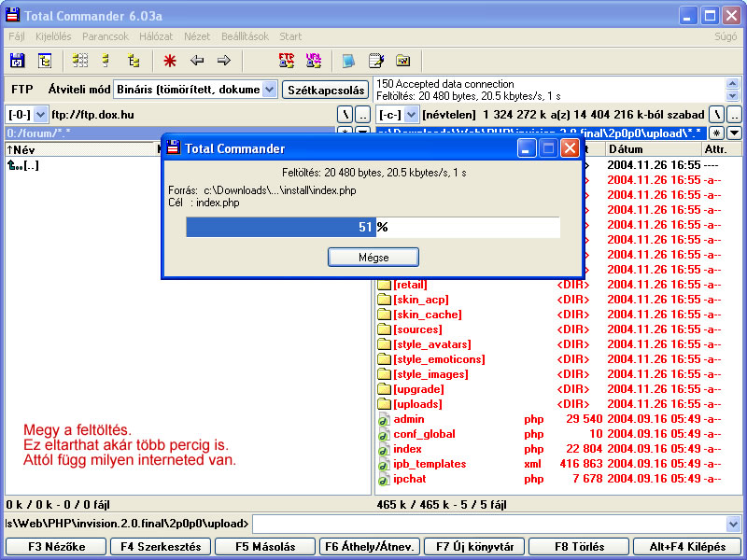Open the Hálózat menu
The width and height of the screenshot is (747, 560).
pos(155,36)
